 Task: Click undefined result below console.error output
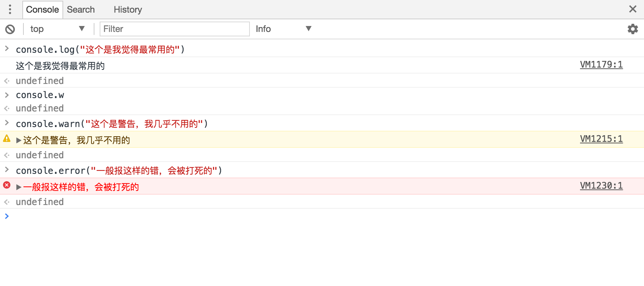click(40, 202)
